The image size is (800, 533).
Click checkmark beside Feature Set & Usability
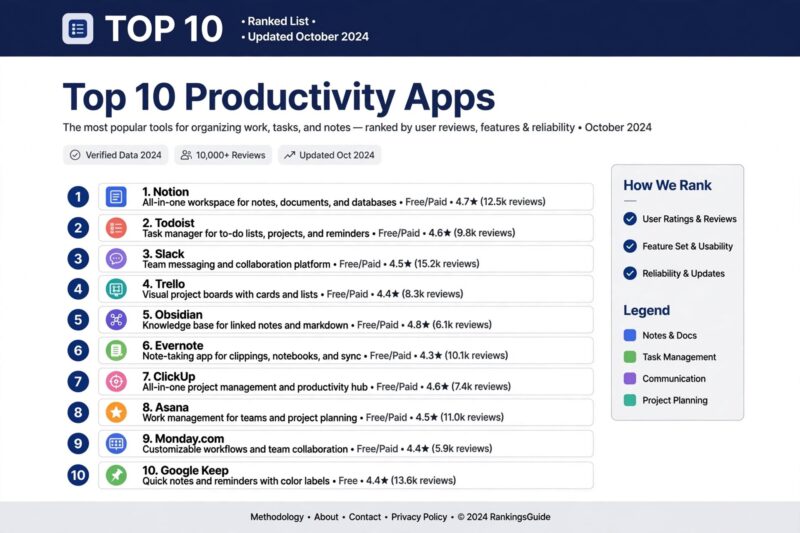[630, 246]
